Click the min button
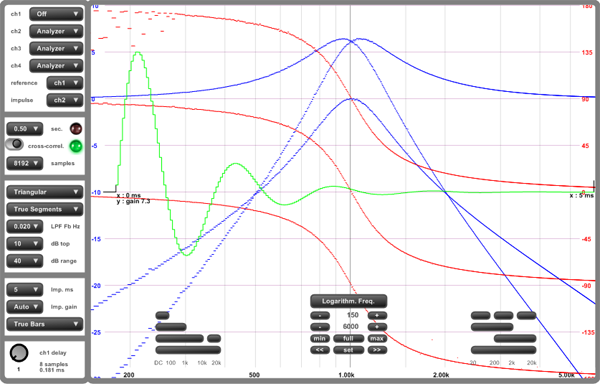The image size is (600, 384). click(320, 338)
